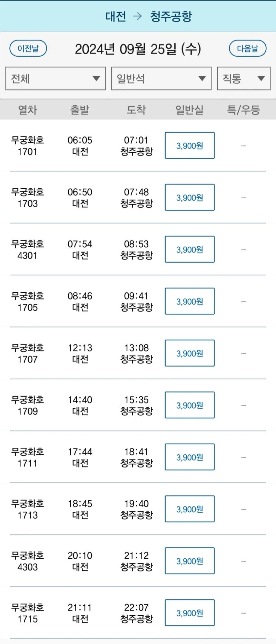Select 3,900원 fare for train 1703
Viewport: 276px width, 644px height.
click(x=190, y=197)
